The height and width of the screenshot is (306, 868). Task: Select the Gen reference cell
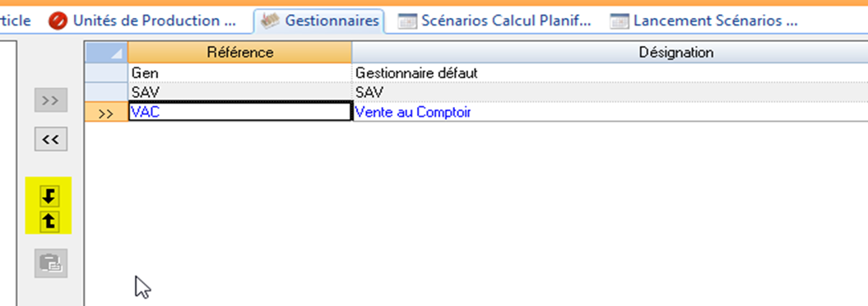coord(239,73)
